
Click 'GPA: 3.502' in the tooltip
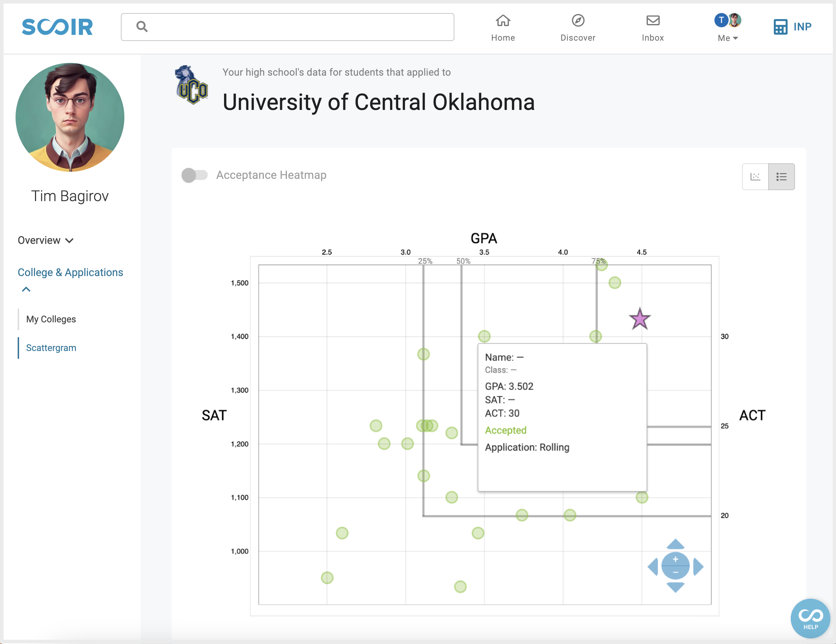(x=509, y=386)
